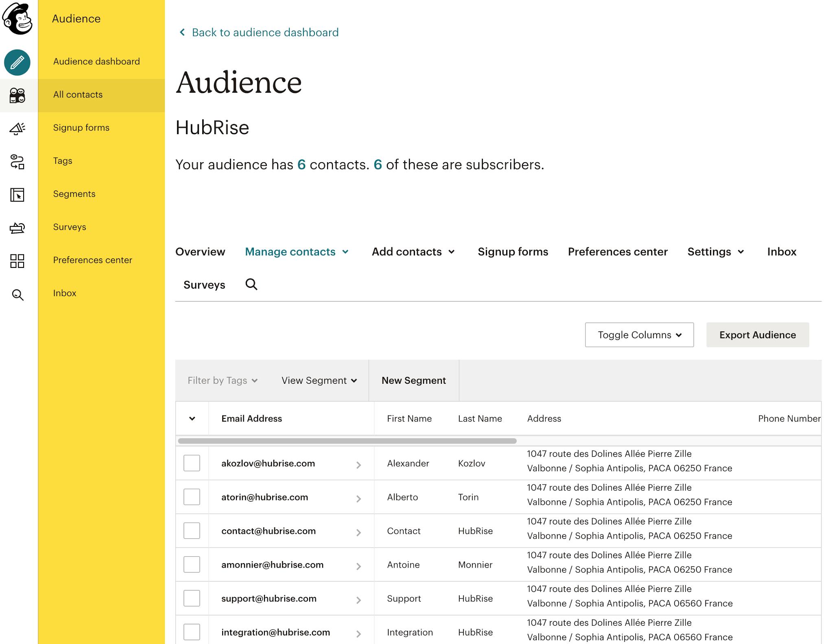The image size is (830, 644).
Task: Open the Manage contacts dropdown menu
Action: (297, 252)
